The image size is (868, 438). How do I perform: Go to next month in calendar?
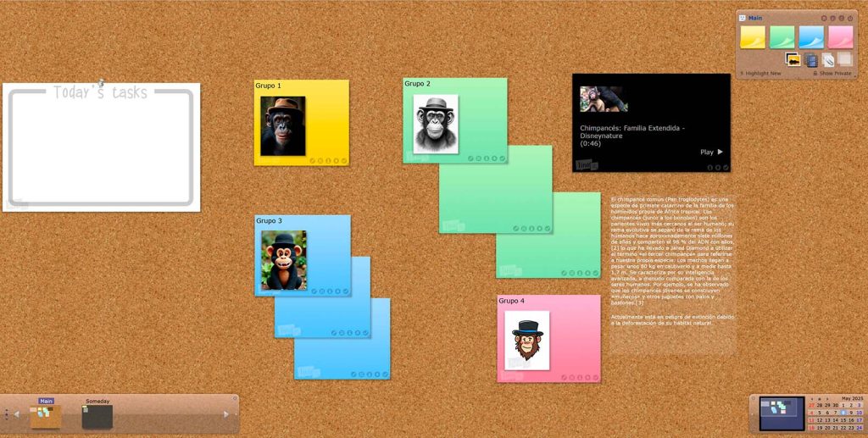pos(827,398)
